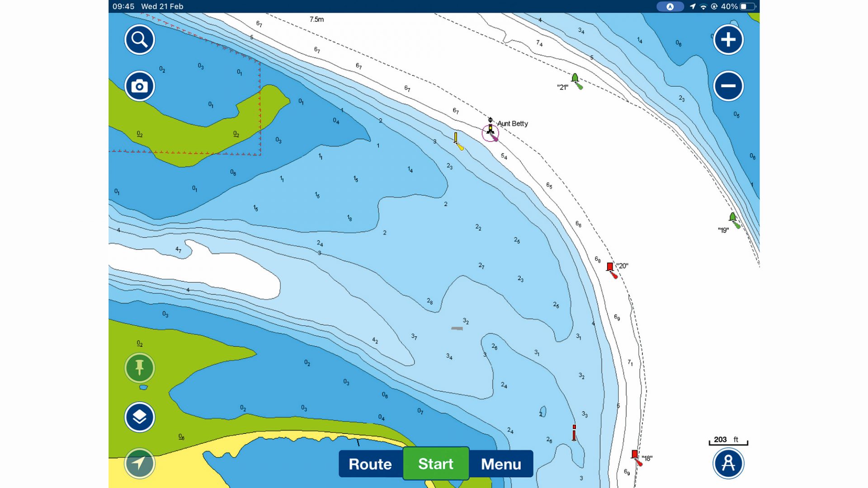Capture the chart with the camera tool
868x488 pixels.
coord(139,86)
